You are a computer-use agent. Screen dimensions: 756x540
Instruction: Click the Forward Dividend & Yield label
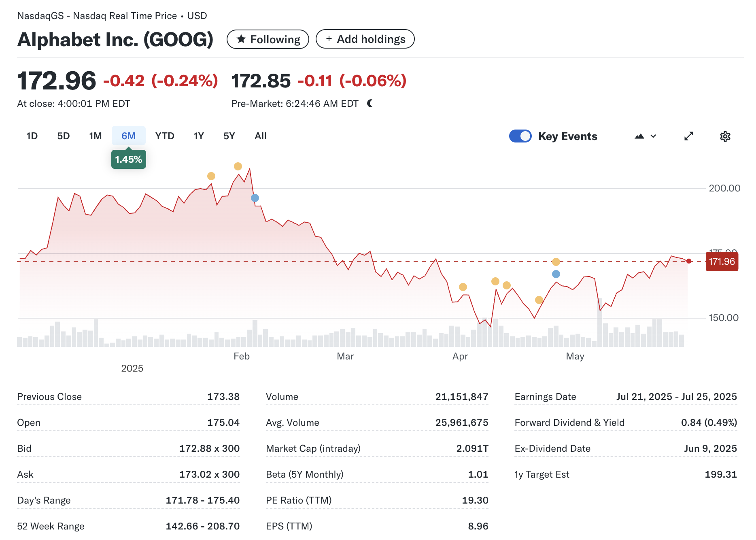(569, 423)
